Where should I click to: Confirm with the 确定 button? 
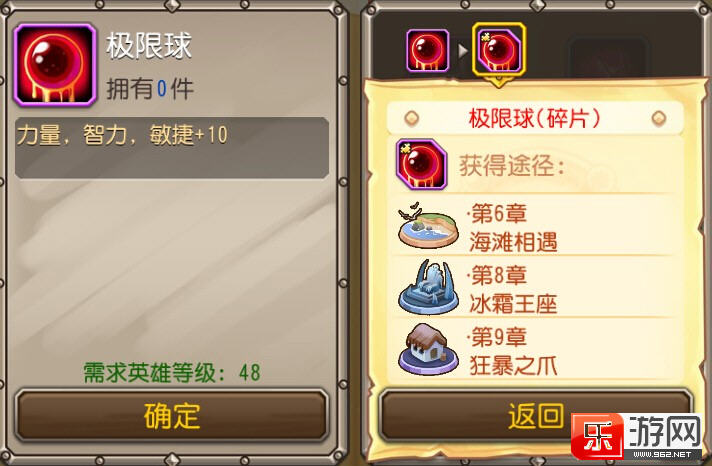(172, 416)
